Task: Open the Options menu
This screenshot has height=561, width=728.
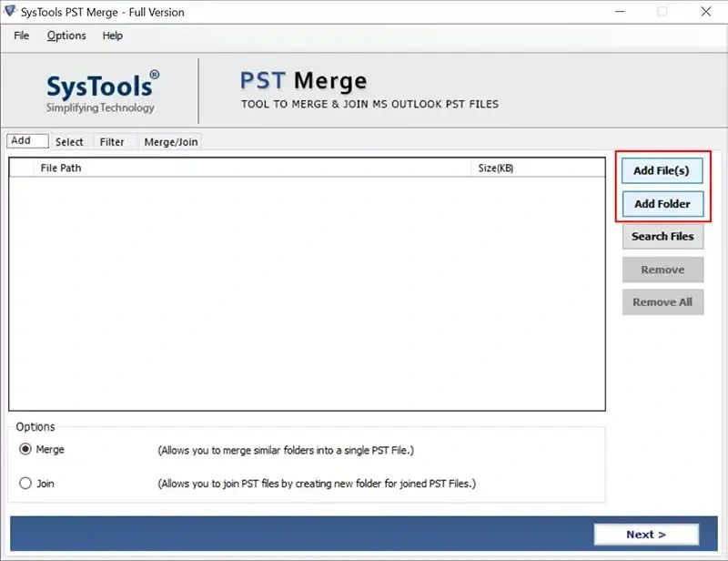Action: tap(66, 36)
